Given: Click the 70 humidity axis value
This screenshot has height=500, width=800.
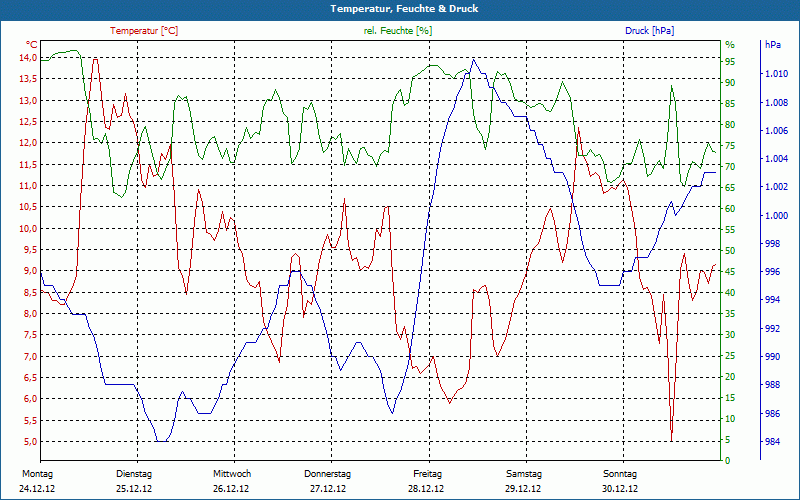Looking at the screenshot, I should coord(730,167).
